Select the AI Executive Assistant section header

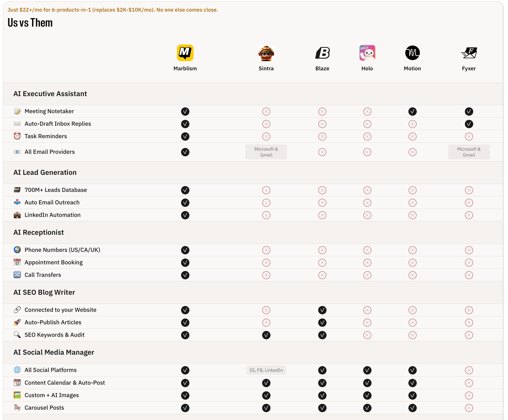point(50,94)
